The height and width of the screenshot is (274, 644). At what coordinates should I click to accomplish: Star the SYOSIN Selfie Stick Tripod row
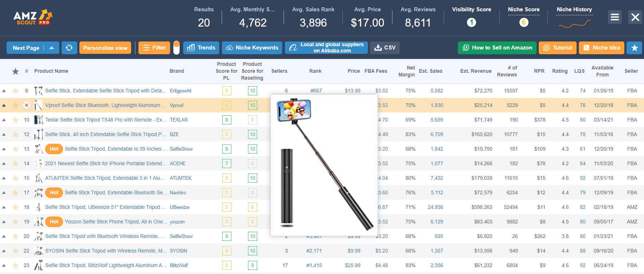tap(15, 251)
